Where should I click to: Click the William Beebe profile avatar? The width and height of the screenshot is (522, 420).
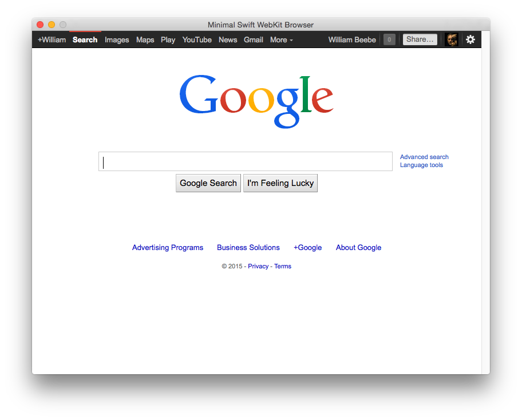pyautogui.click(x=452, y=39)
